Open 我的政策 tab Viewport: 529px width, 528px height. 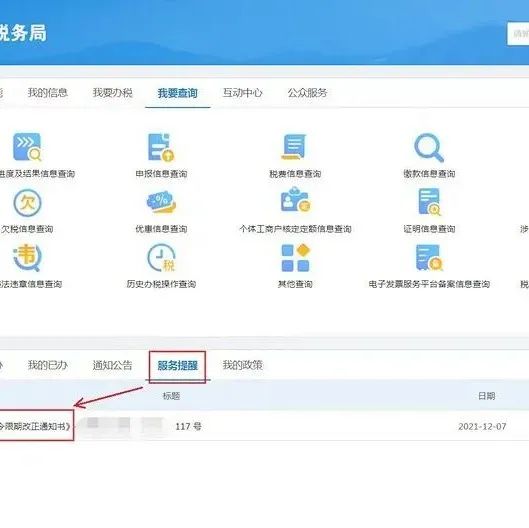(x=242, y=365)
